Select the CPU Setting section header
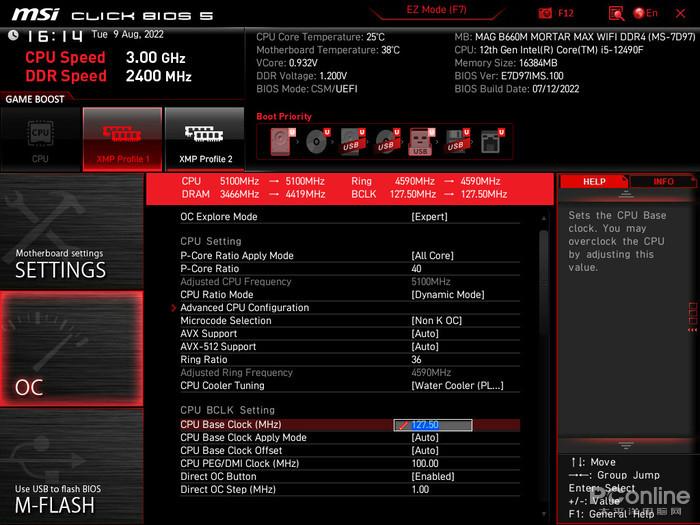700x525 pixels. point(211,241)
